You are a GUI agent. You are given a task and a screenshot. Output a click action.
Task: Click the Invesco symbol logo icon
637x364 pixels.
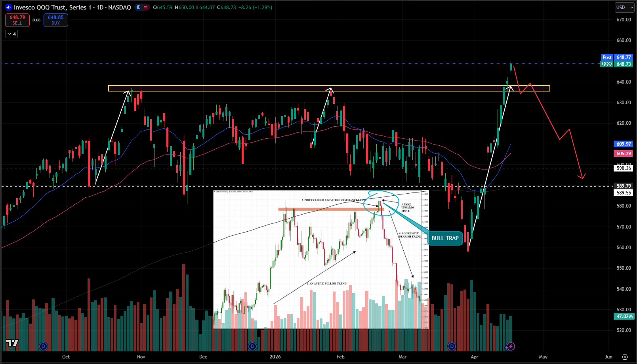[x=9, y=7]
